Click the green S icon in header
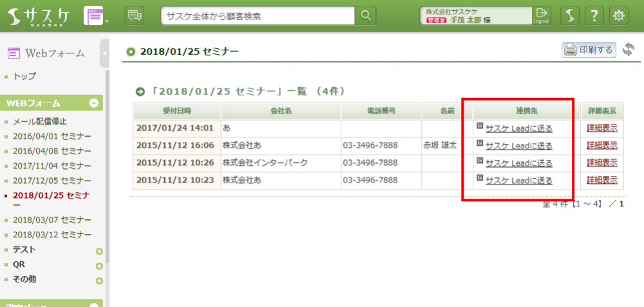Image resolution: width=644 pixels, height=307 pixels. [570, 16]
